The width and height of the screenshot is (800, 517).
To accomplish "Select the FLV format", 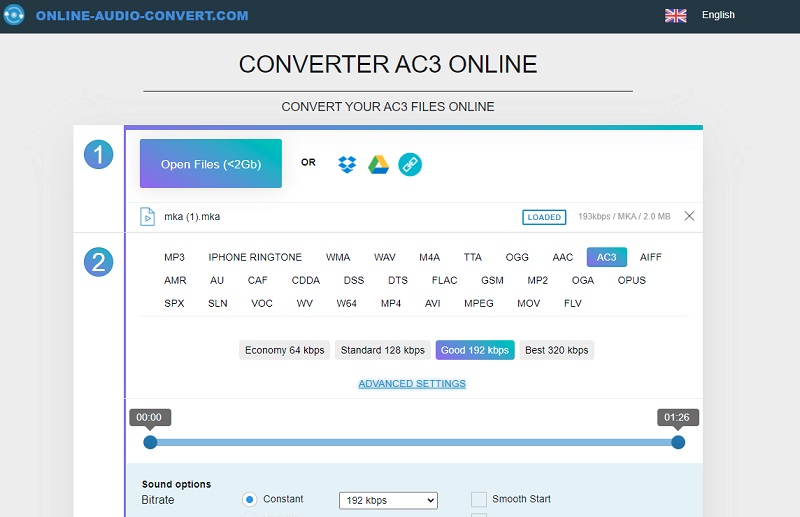I will (x=572, y=303).
